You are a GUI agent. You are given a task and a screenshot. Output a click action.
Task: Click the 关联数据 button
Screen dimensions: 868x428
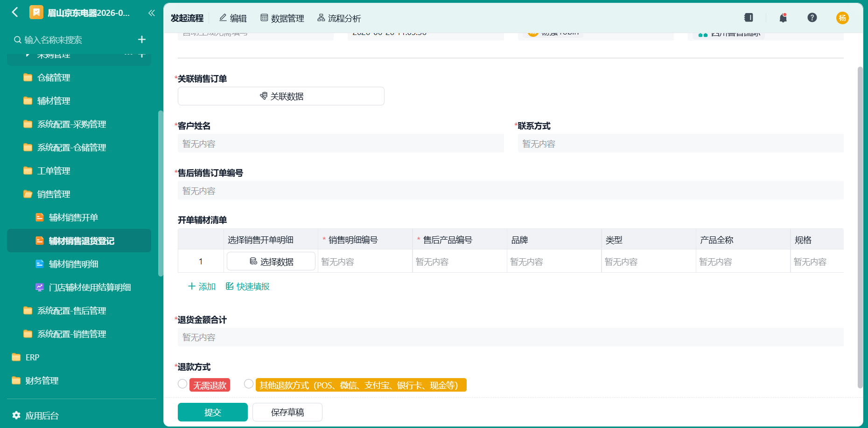coord(281,96)
